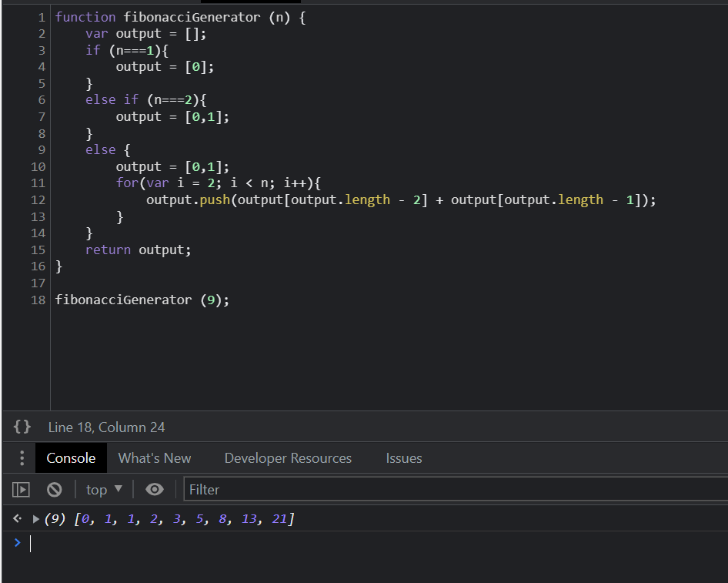Click the eye live expression icon
The width and height of the screenshot is (728, 583).
pyautogui.click(x=154, y=489)
